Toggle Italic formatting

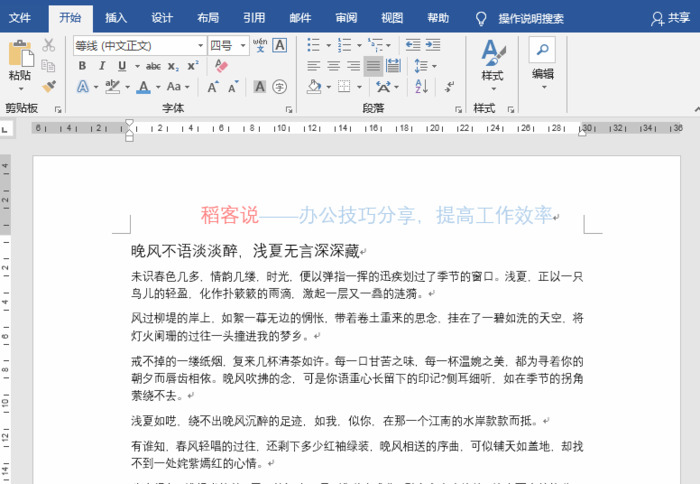click(102, 66)
